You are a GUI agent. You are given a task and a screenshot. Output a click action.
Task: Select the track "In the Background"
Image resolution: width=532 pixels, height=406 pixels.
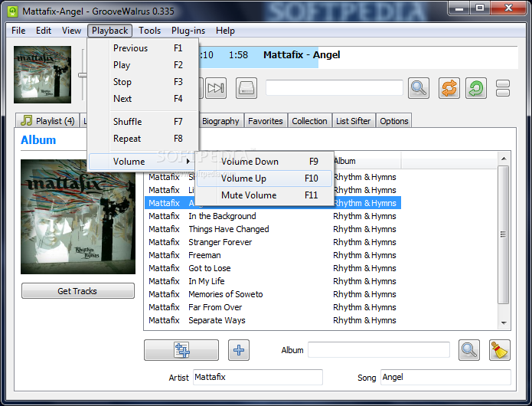(x=273, y=216)
